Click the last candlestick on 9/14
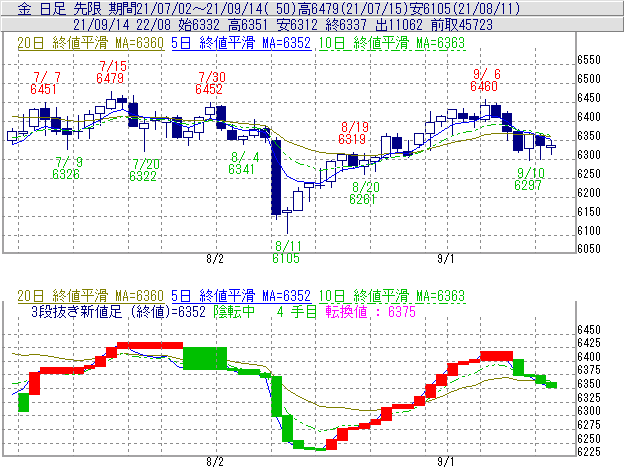Image resolution: width=624 pixels, height=475 pixels. (x=551, y=147)
